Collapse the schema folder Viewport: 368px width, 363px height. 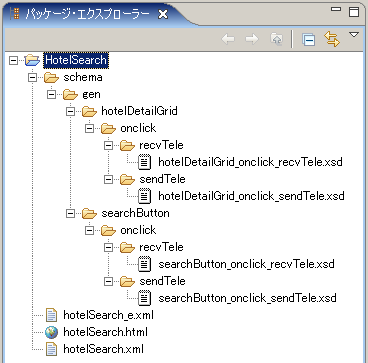coord(32,77)
